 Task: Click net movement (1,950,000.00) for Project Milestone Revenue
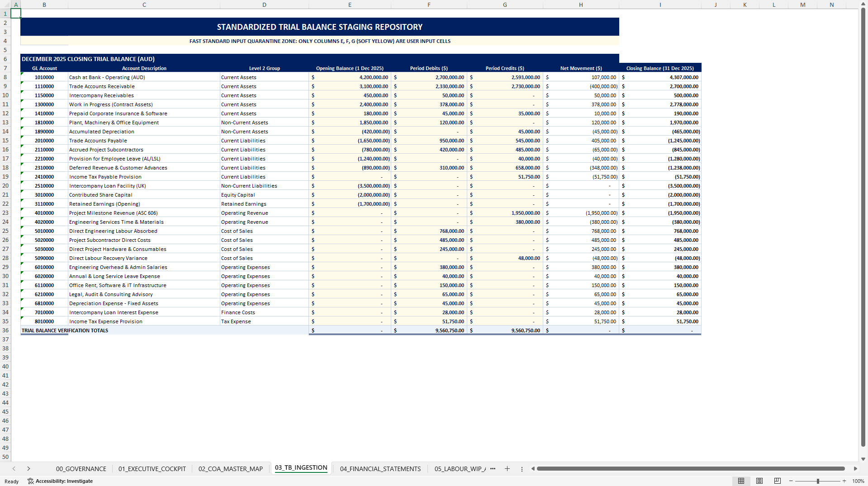tap(581, 213)
